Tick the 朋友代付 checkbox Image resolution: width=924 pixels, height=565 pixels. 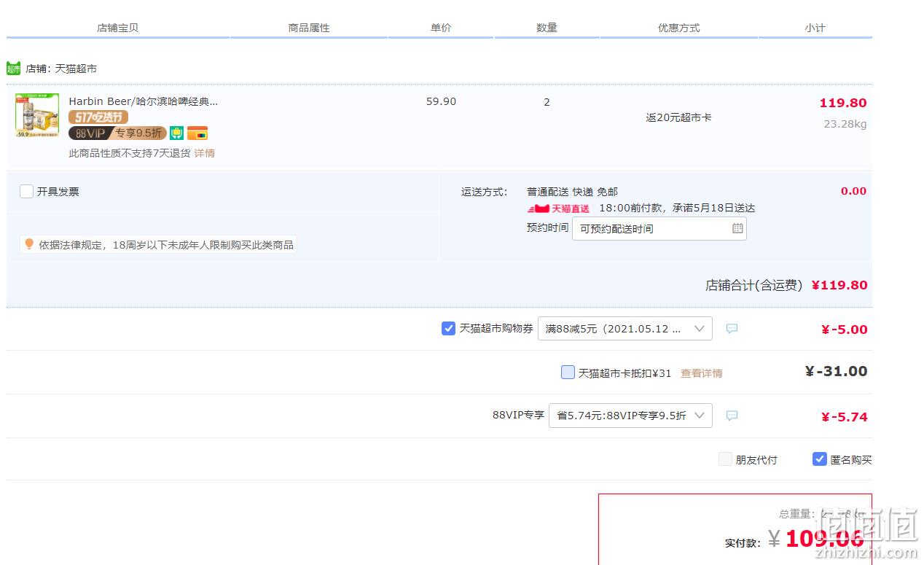tap(725, 459)
